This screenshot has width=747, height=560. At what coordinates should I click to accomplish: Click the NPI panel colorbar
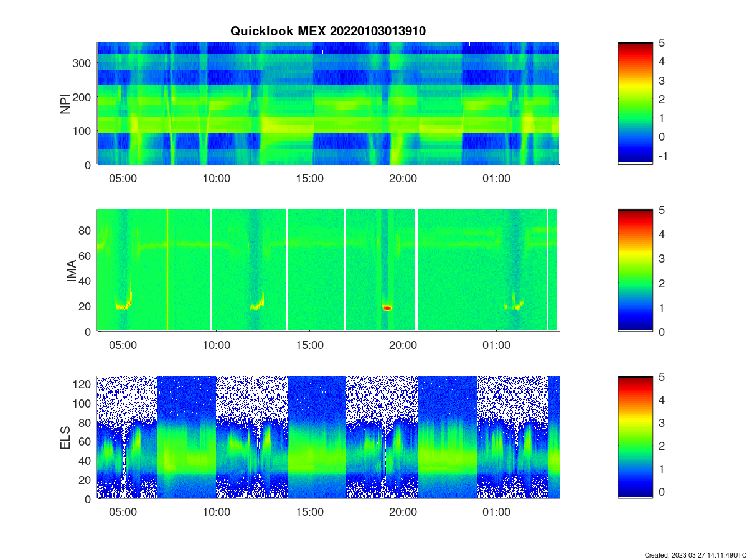pyautogui.click(x=635, y=103)
